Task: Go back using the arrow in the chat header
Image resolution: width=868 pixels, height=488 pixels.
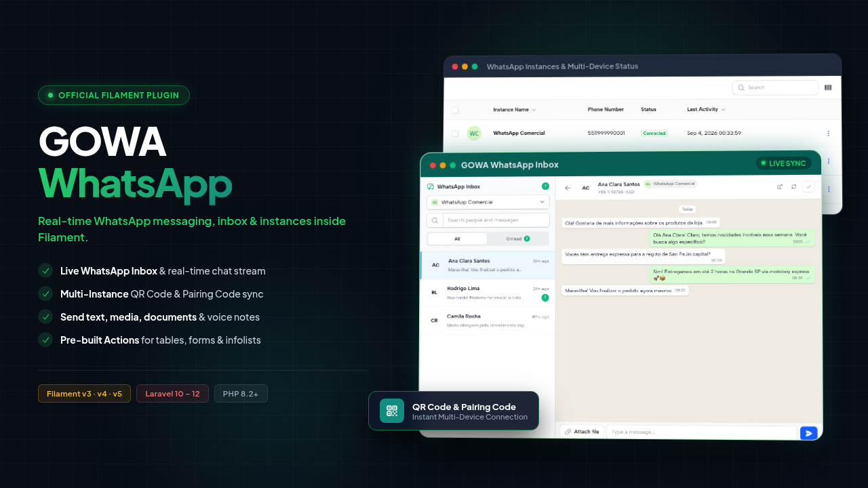Action: [568, 188]
